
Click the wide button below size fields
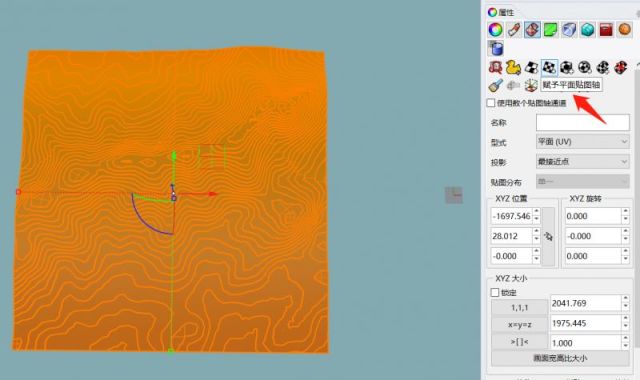[560, 358]
